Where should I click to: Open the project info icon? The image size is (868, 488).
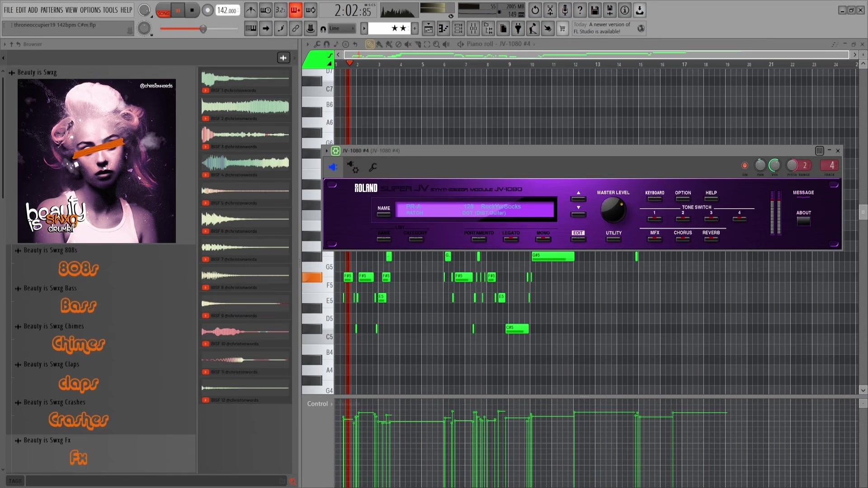coord(625,10)
